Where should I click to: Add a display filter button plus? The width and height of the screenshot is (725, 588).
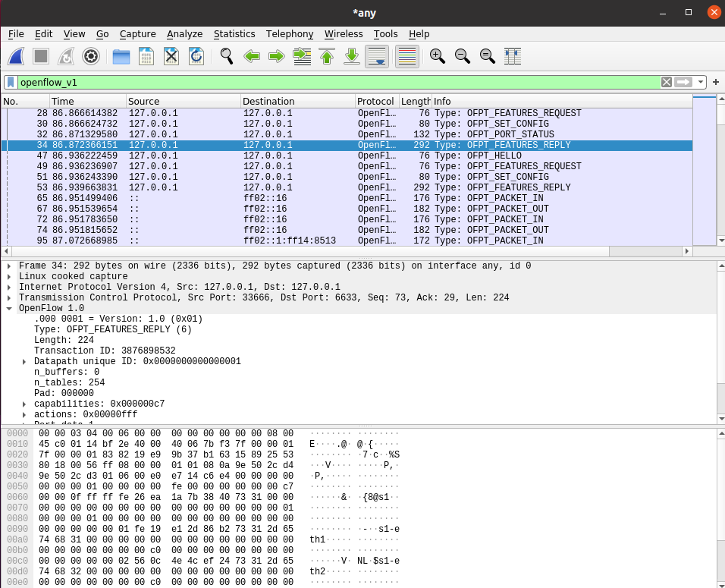[716, 83]
